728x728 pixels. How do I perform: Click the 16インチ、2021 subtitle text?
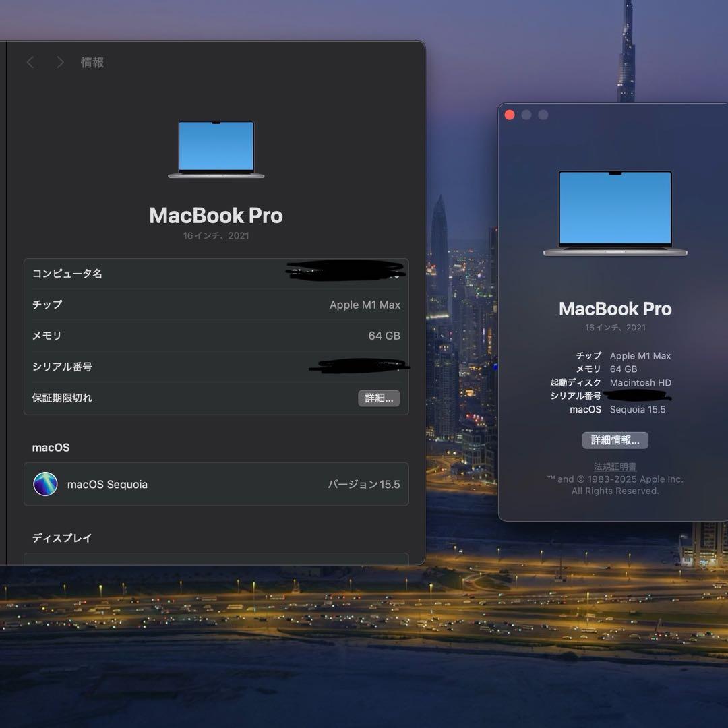pyautogui.click(x=216, y=235)
